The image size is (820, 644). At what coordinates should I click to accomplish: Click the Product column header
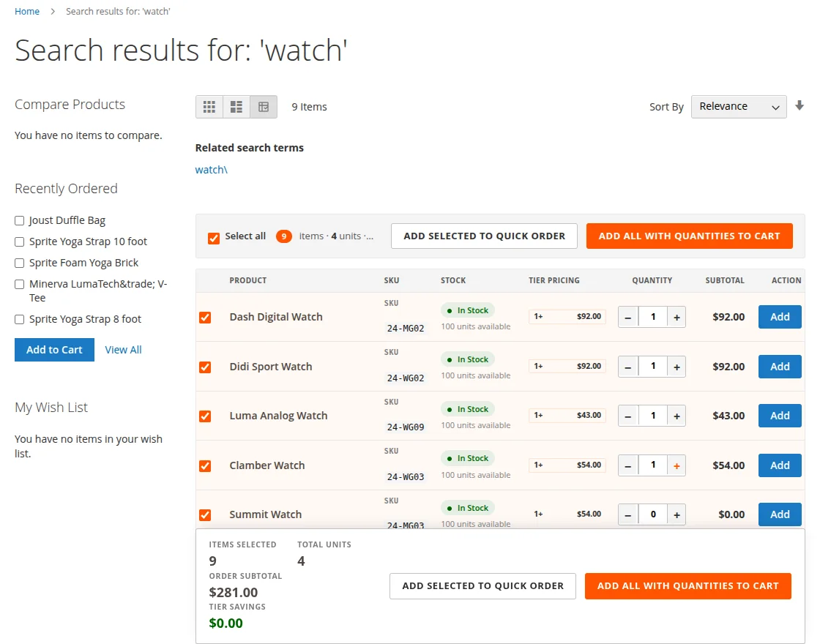pos(248,280)
